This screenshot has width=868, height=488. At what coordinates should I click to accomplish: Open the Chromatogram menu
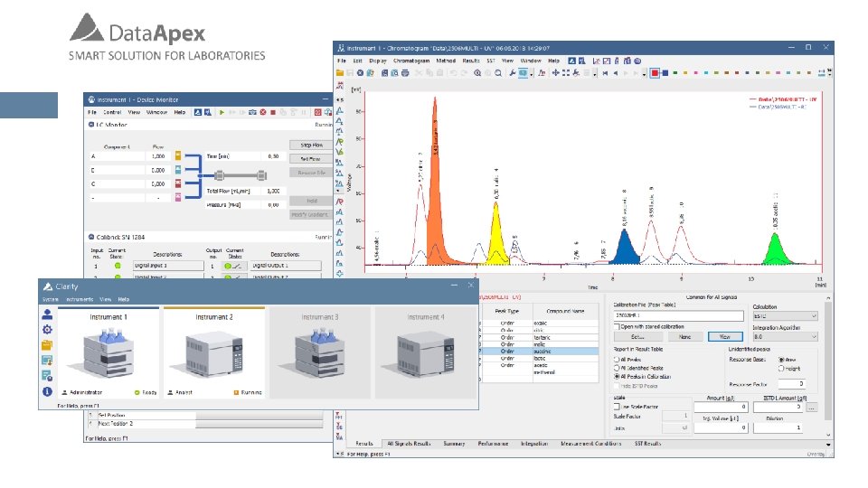pyautogui.click(x=411, y=61)
